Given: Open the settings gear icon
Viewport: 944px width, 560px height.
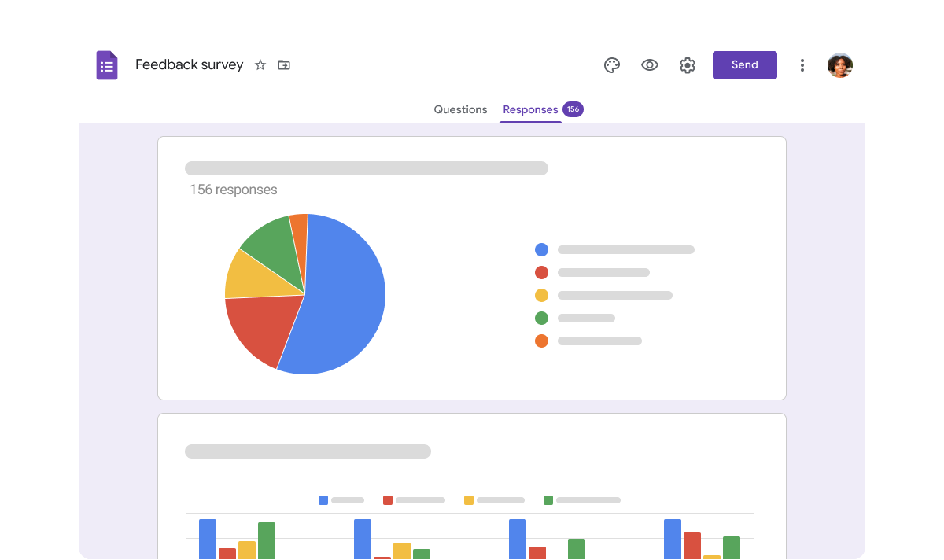Looking at the screenshot, I should pos(688,65).
